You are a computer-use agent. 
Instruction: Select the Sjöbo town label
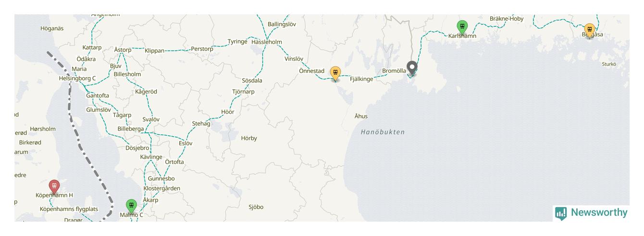[x=256, y=207]
